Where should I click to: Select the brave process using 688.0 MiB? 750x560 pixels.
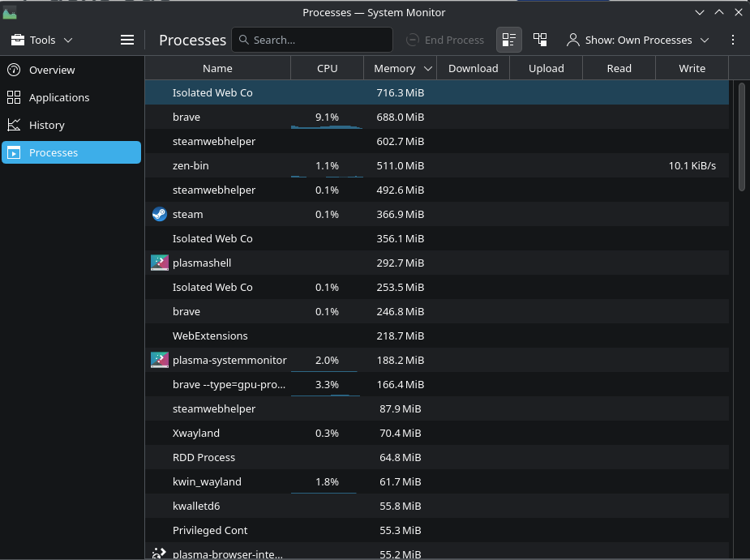pos(437,118)
